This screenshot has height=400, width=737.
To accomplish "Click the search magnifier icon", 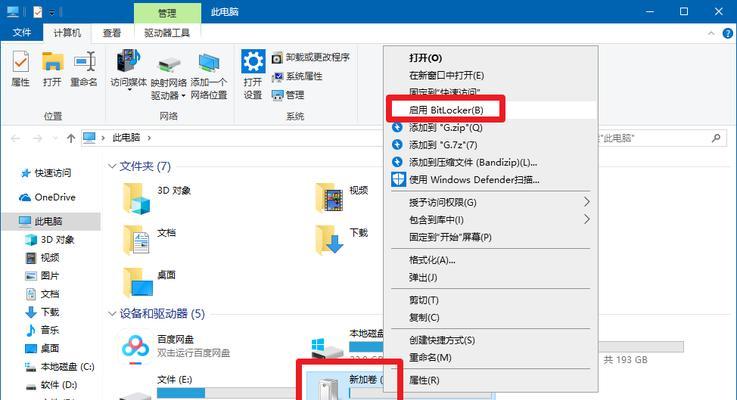I will 716,138.
